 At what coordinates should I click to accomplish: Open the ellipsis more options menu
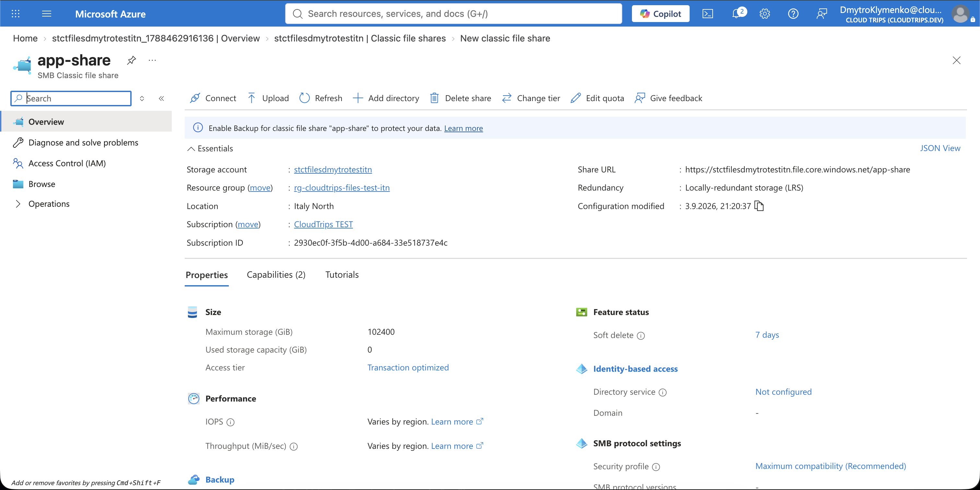(152, 60)
